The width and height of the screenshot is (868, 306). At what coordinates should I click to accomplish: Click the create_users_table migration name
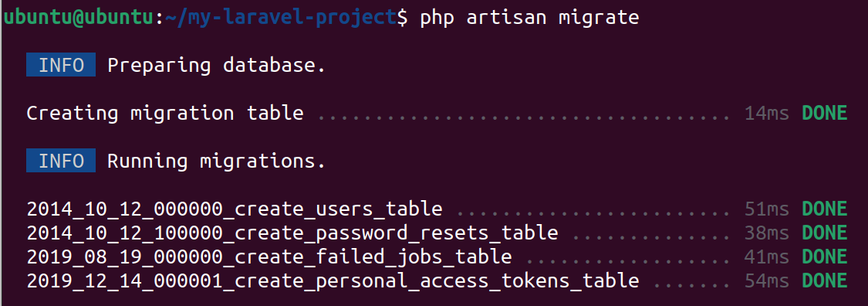tap(235, 209)
